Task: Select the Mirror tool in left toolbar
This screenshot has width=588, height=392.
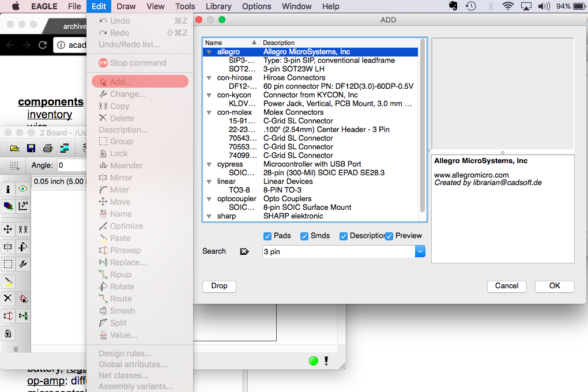Action: pos(8,247)
